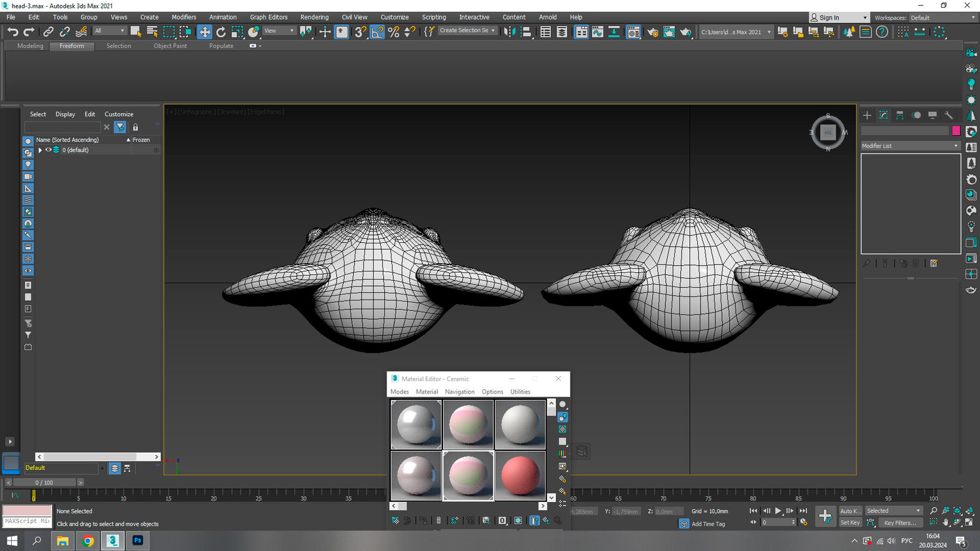Choose the Select Object tool
This screenshot has height=551, width=980.
pyautogui.click(x=136, y=31)
